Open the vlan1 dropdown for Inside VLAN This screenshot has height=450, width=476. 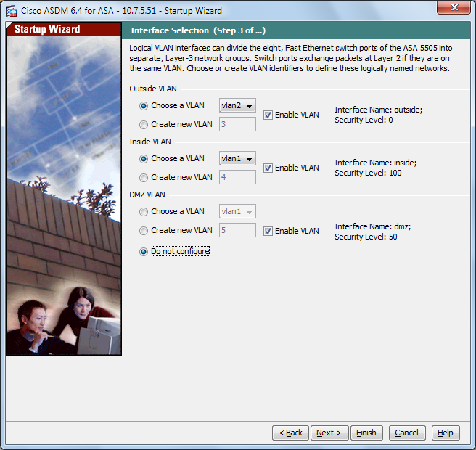(x=237, y=158)
